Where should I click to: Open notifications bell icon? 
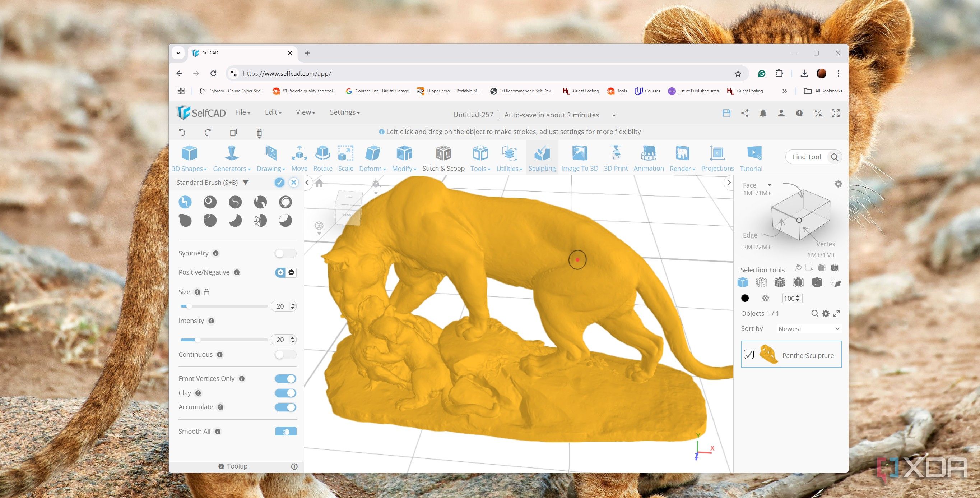tap(763, 113)
